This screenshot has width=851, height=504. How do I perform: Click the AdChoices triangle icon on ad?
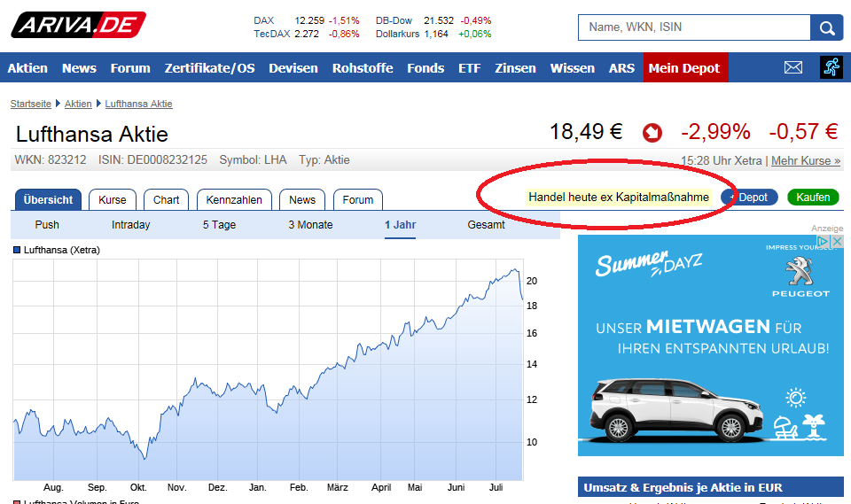824,241
